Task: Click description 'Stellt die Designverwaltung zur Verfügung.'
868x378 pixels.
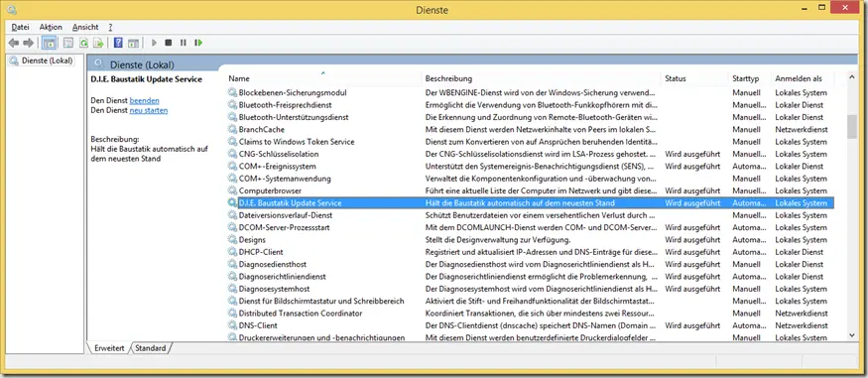Action: pyautogui.click(x=498, y=240)
